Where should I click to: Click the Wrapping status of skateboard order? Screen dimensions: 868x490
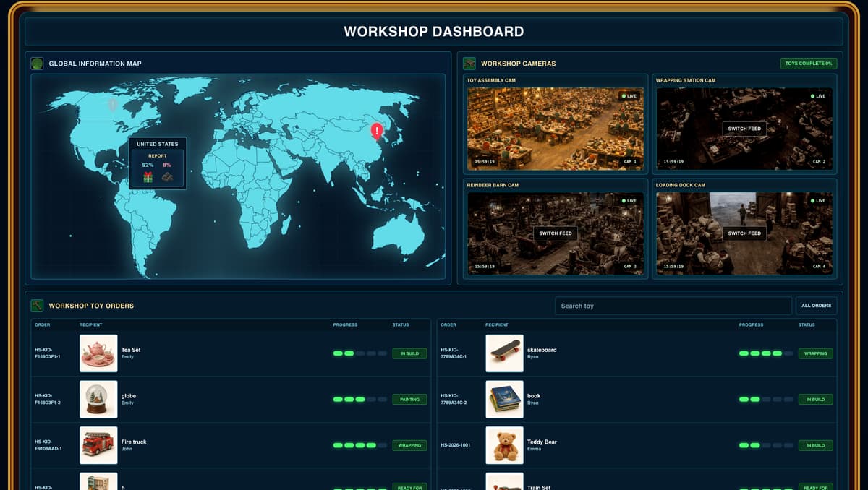[x=816, y=353]
